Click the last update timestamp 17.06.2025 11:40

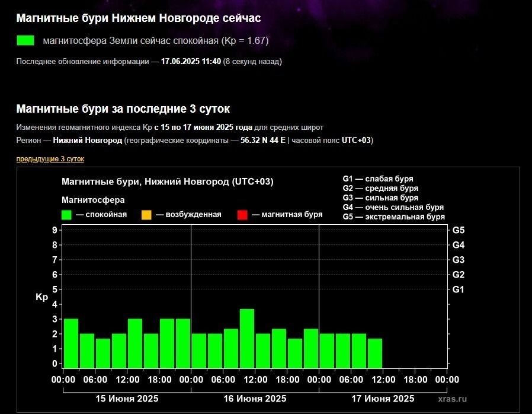[191, 61]
